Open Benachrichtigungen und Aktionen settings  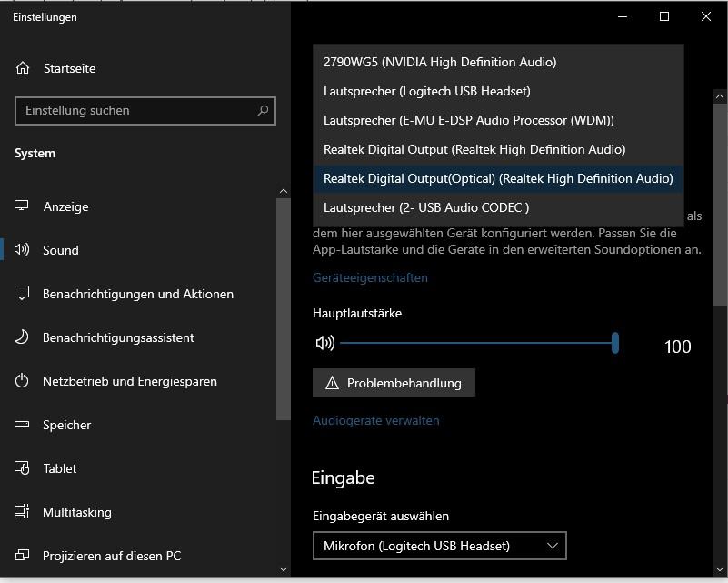click(138, 294)
